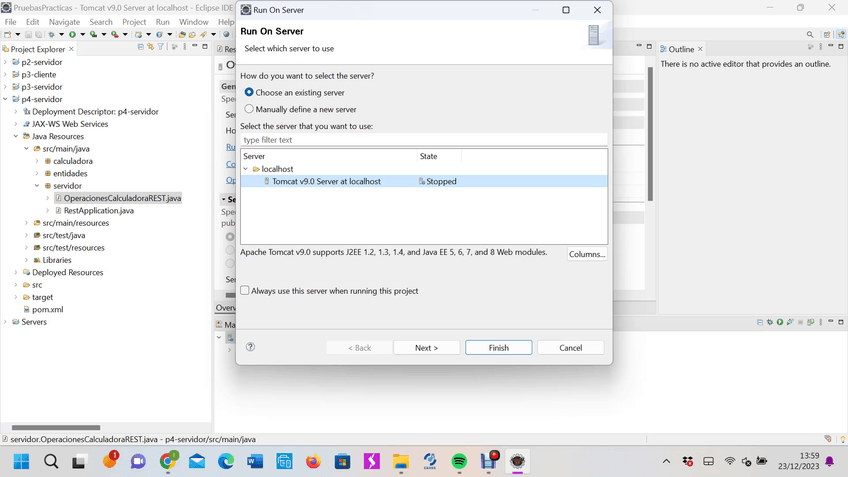848x477 pixels.
Task: Open the Edit menu
Action: (x=32, y=22)
